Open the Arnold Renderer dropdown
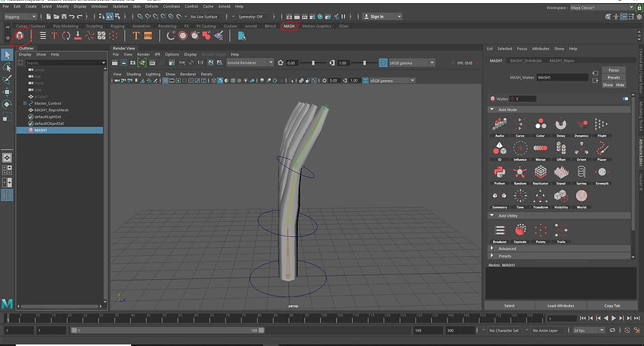644x346 pixels. click(250, 62)
